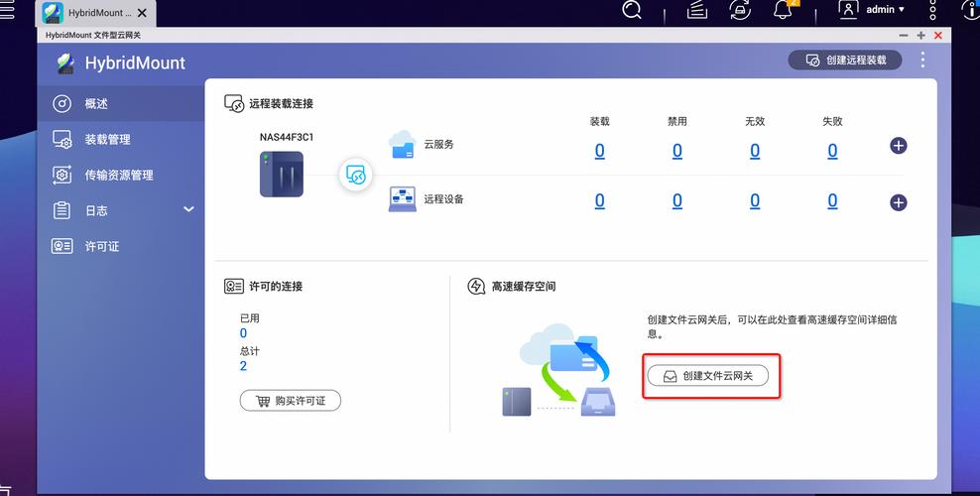Open the background tasks stack icon
This screenshot has width=980, height=496.
tap(697, 9)
